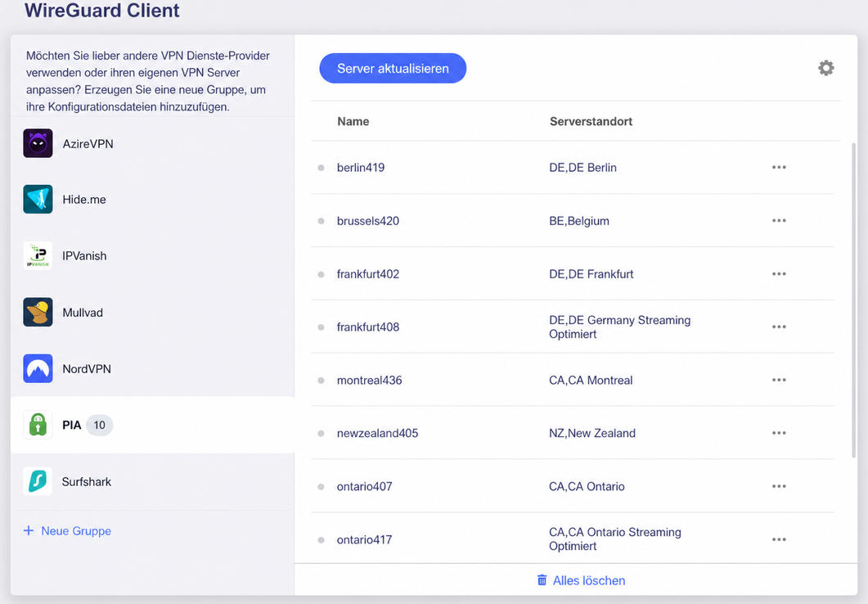
Task: Click the Mullvad mole logo icon
Action: (x=38, y=313)
